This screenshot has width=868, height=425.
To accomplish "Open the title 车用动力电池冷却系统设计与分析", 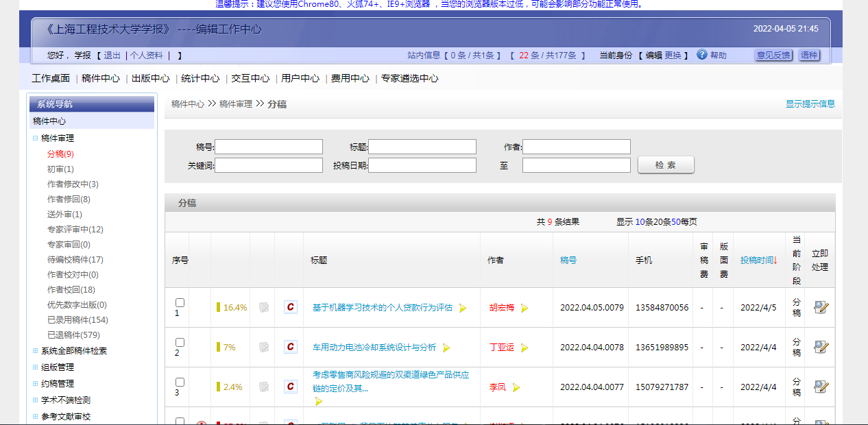I will pyautogui.click(x=374, y=348).
